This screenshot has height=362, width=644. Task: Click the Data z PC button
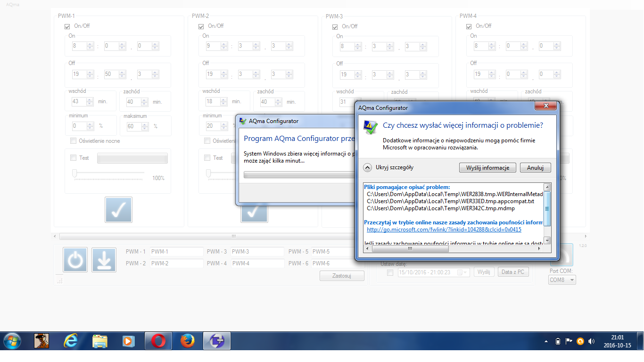coord(513,272)
